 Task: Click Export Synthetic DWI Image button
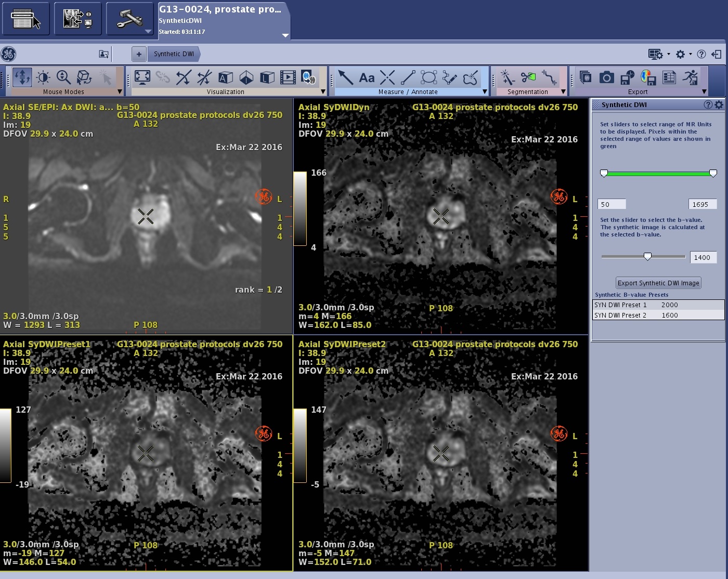click(658, 283)
